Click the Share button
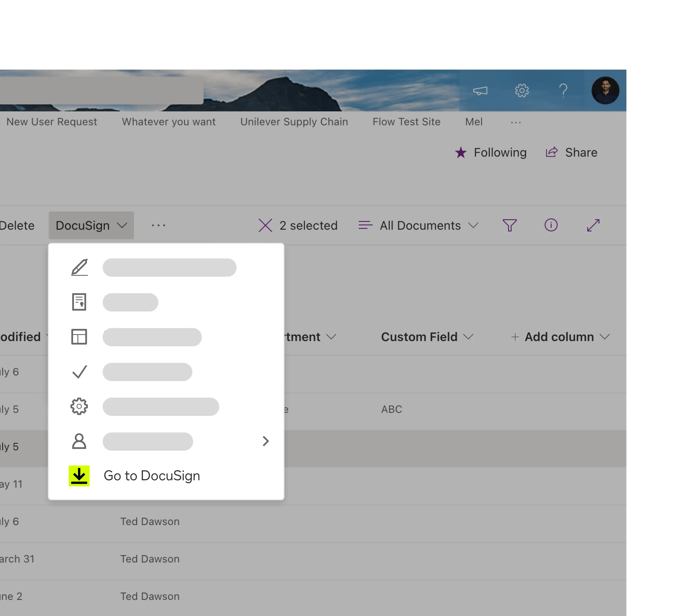This screenshot has width=696, height=616. pos(572,152)
